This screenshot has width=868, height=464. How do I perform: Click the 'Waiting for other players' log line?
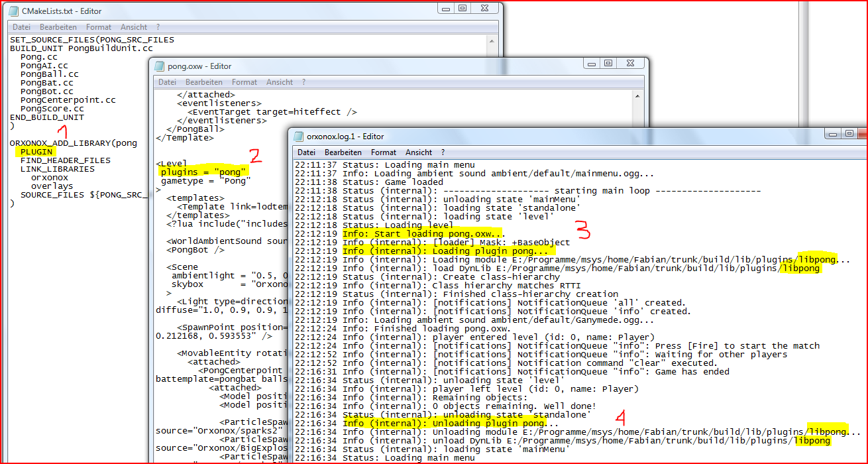pyautogui.click(x=541, y=355)
